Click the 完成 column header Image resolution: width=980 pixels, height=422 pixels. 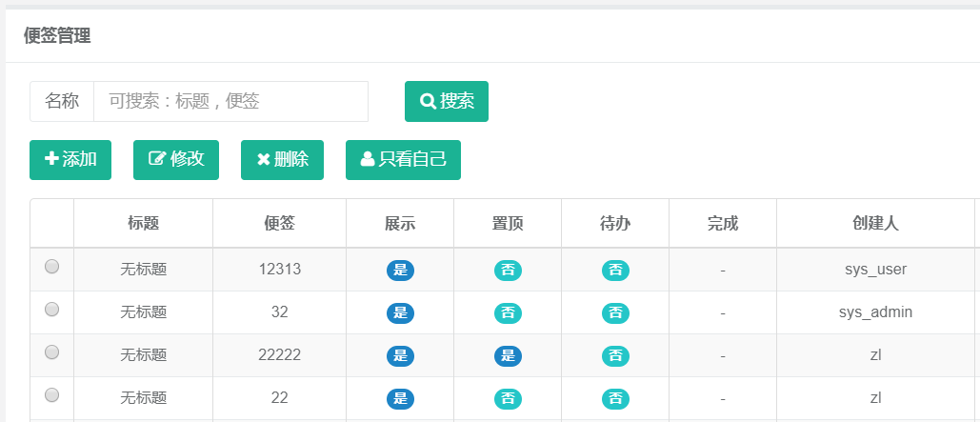(723, 223)
